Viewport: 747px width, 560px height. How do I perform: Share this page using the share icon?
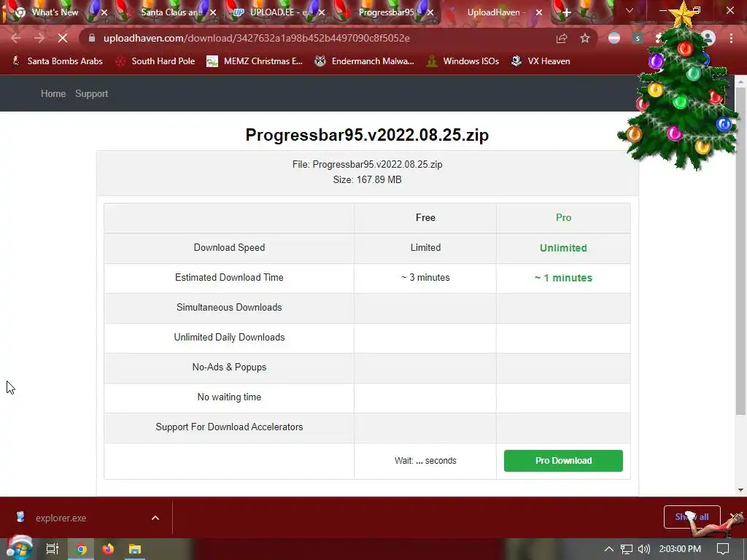[562, 38]
